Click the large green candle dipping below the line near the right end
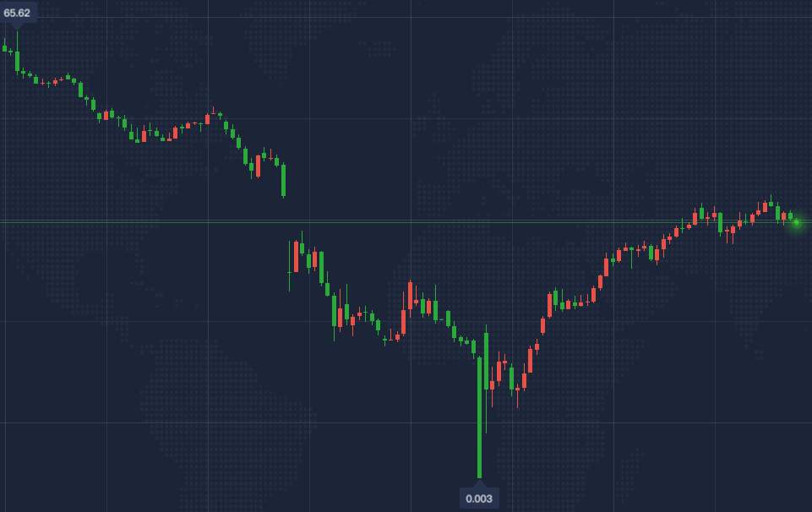The height and width of the screenshot is (512, 812). pyautogui.click(x=721, y=222)
